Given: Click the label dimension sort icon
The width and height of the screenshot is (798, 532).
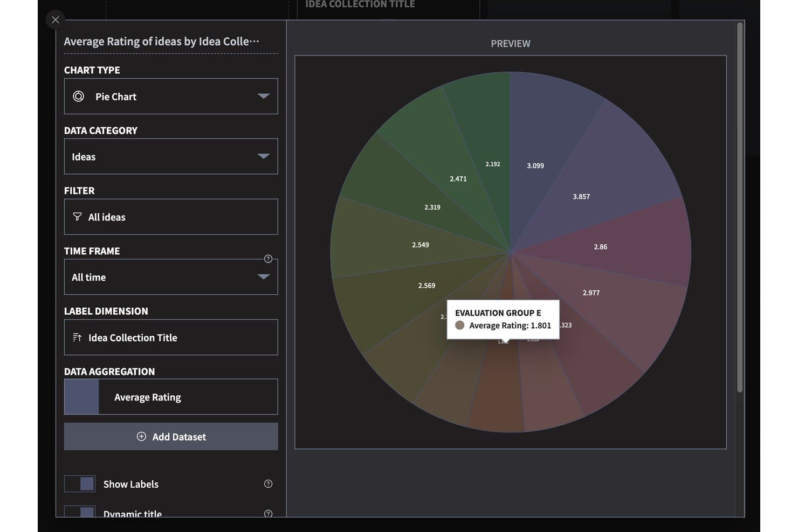Looking at the screenshot, I should coord(77,337).
